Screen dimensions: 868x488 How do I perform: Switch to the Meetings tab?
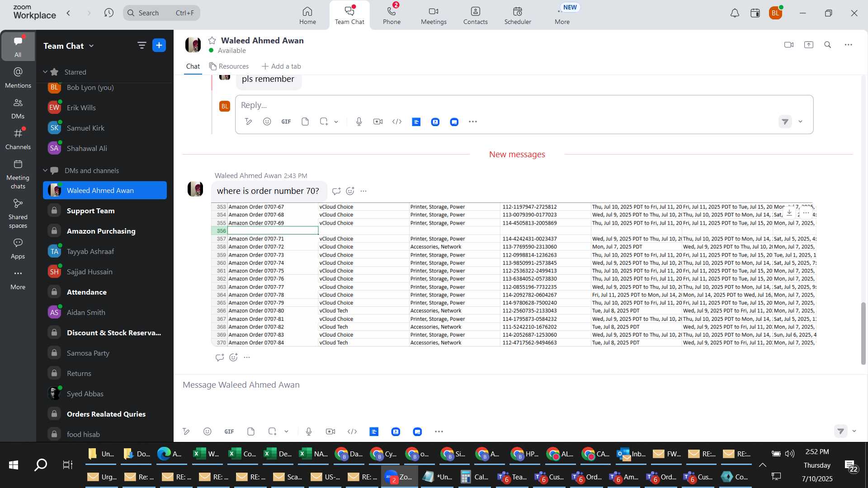coord(434,15)
